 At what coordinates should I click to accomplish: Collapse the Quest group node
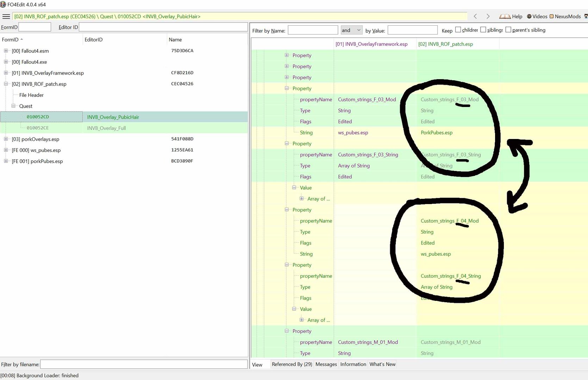point(13,106)
